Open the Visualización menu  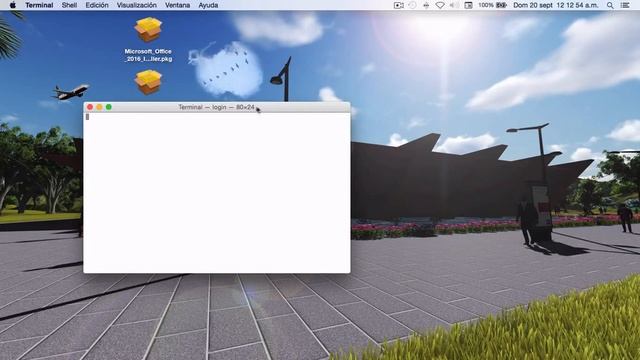click(x=137, y=5)
